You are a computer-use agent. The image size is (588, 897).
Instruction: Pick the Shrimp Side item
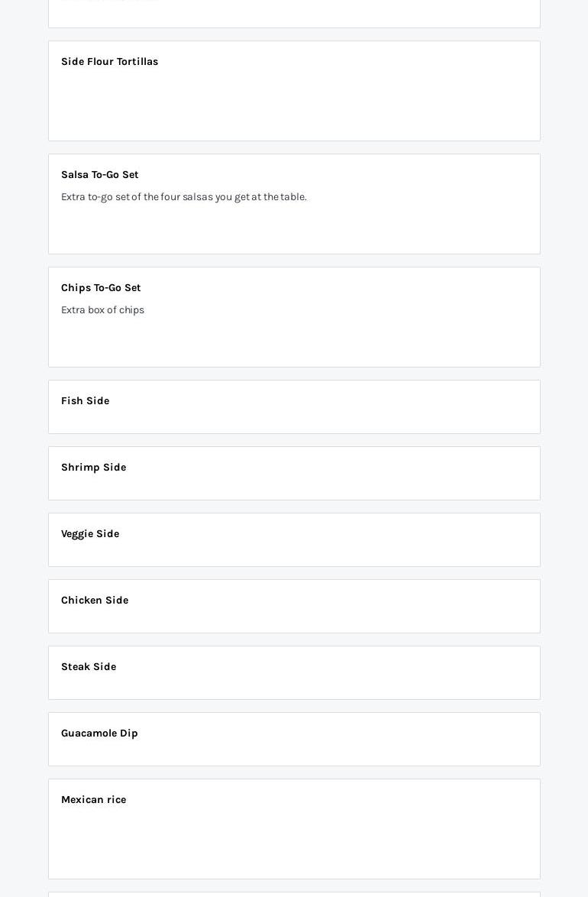tap(294, 474)
